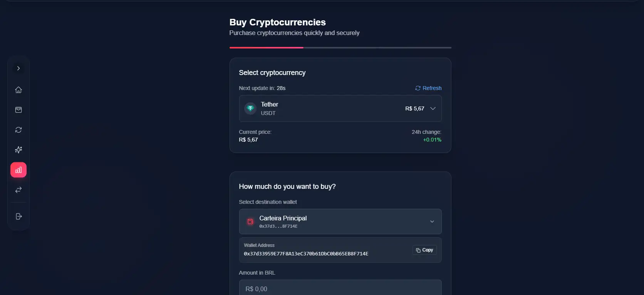Click the chevron next to R$ 5,67
The width and height of the screenshot is (644, 295).
point(433,108)
